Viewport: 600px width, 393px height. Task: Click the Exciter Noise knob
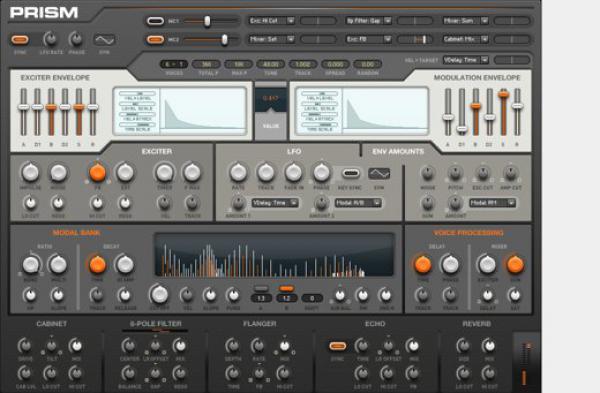59,173
